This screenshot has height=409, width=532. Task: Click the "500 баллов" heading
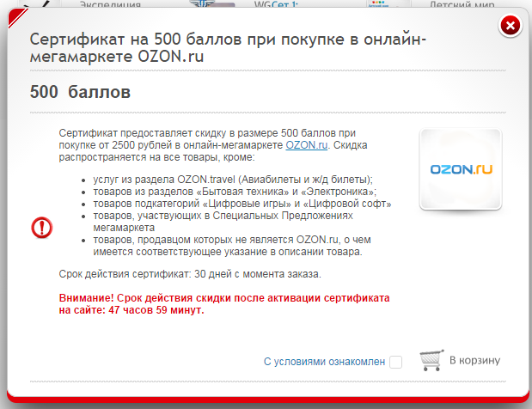coord(80,91)
